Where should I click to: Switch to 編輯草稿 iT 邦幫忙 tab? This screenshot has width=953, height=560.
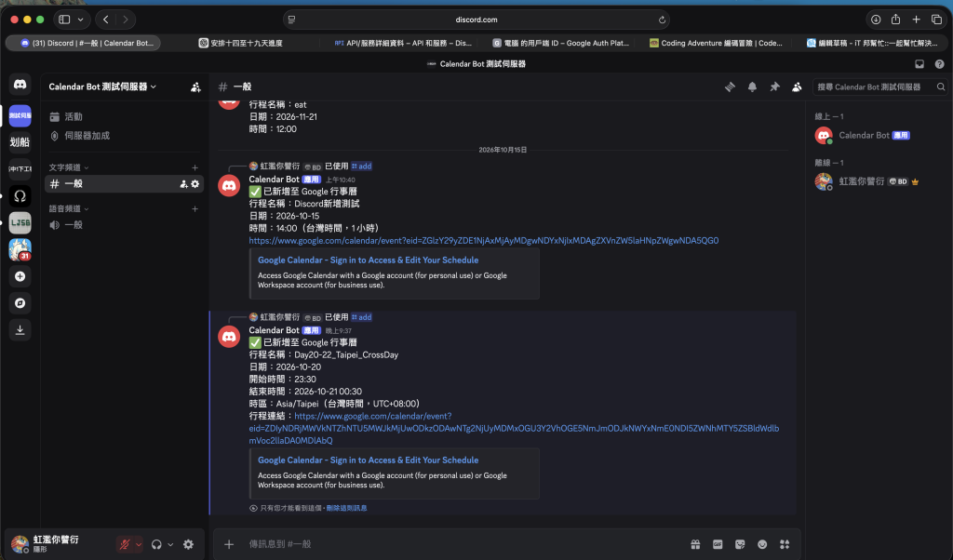click(x=872, y=43)
